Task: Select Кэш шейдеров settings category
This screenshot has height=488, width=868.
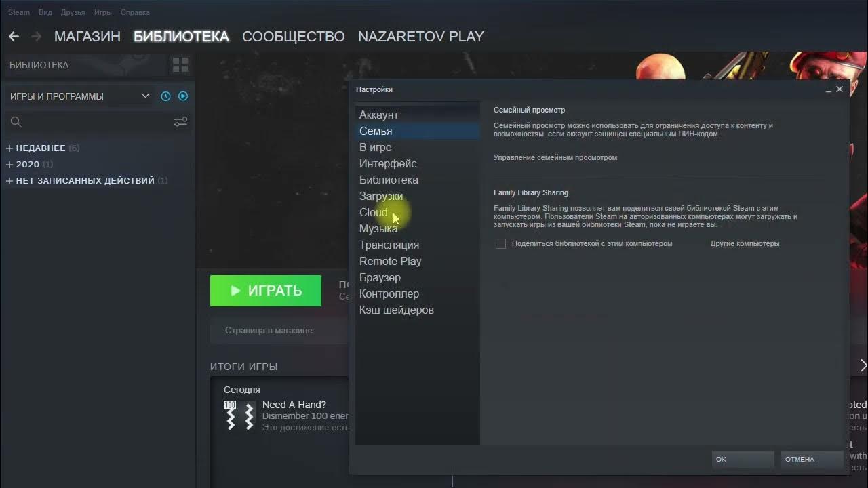Action: (x=417, y=310)
